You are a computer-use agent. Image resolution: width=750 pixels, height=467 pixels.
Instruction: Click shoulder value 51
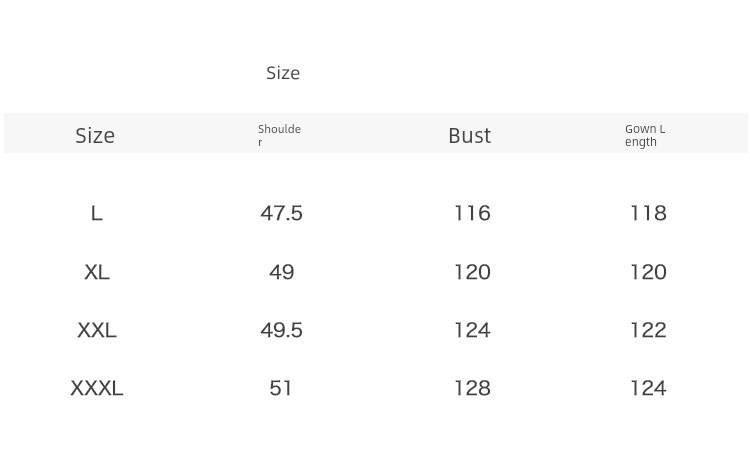pyautogui.click(x=280, y=388)
